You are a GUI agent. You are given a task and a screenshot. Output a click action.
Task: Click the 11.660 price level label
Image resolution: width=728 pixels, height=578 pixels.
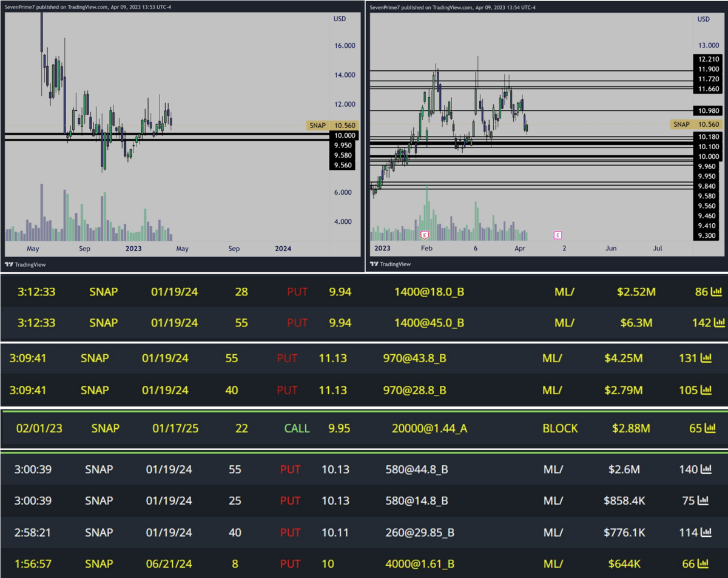coord(709,89)
